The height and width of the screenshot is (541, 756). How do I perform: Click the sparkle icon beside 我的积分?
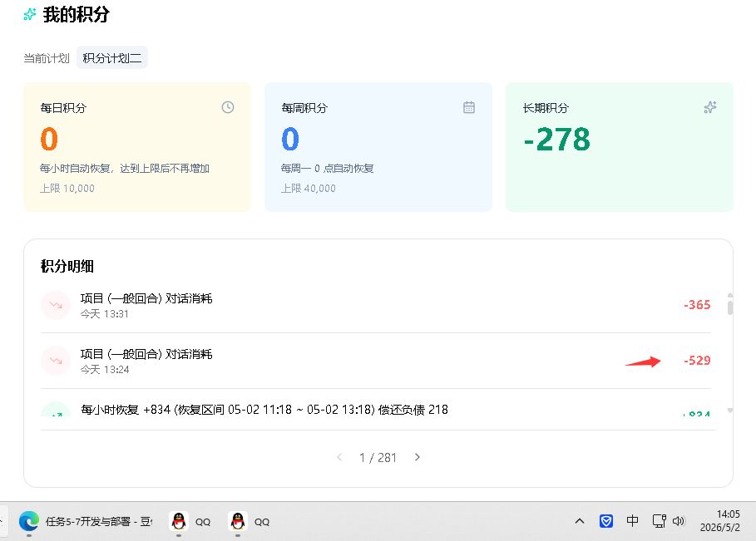tap(30, 14)
